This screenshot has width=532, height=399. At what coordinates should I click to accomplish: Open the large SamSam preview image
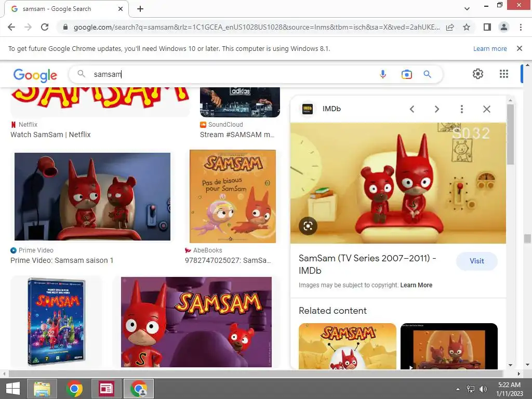[x=398, y=183]
